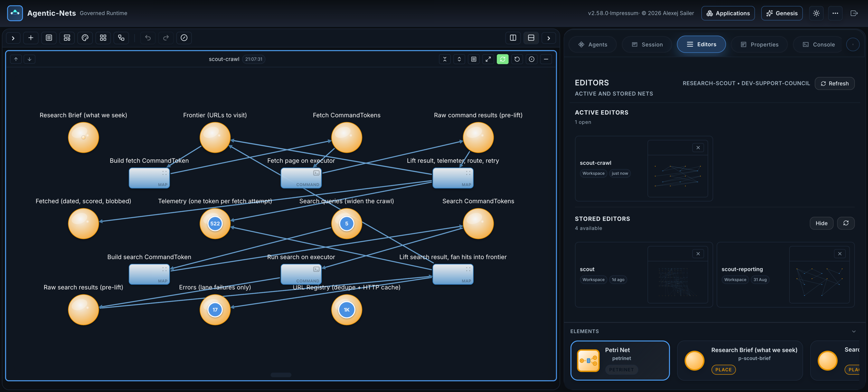Close the active scout-crawl editor card
This screenshot has height=392, width=868.
click(x=698, y=148)
